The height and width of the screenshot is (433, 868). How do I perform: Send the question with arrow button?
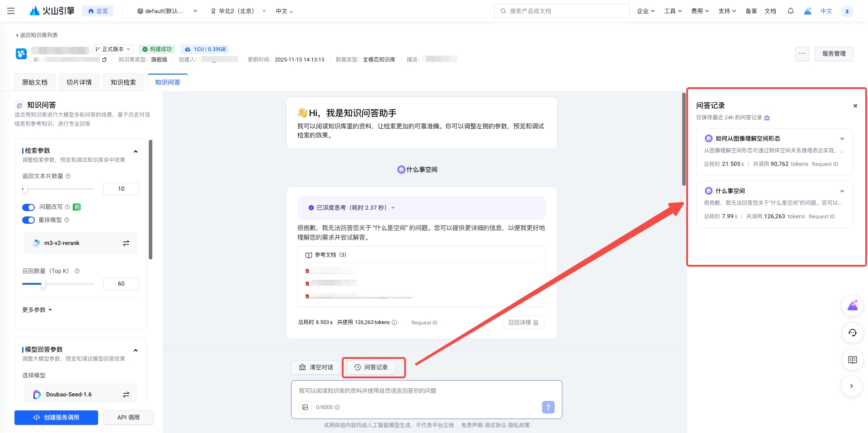548,407
